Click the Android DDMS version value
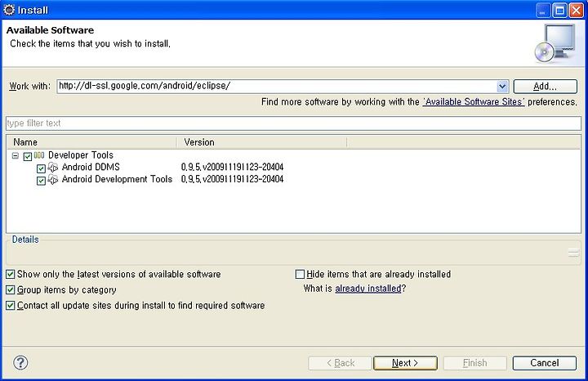588x381 pixels. coord(232,167)
